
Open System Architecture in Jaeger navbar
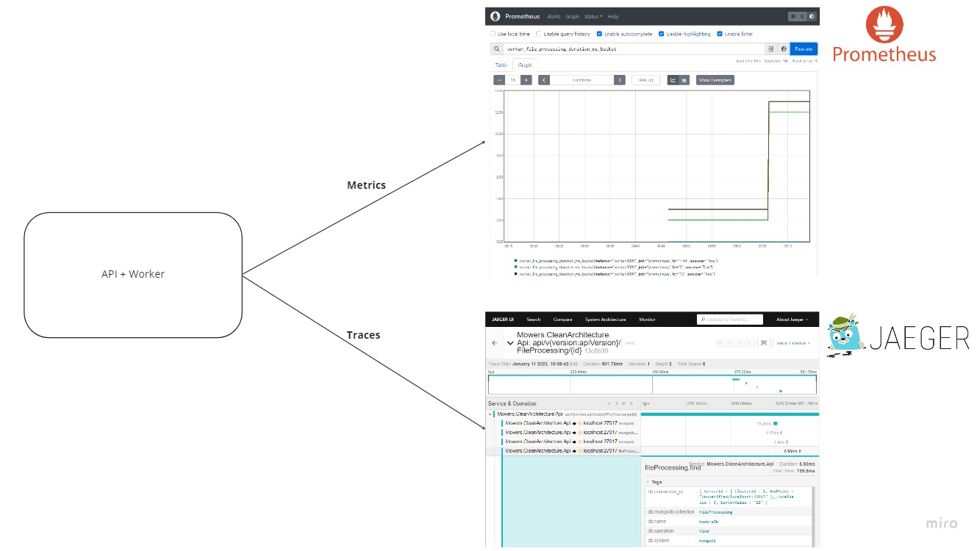coord(605,320)
